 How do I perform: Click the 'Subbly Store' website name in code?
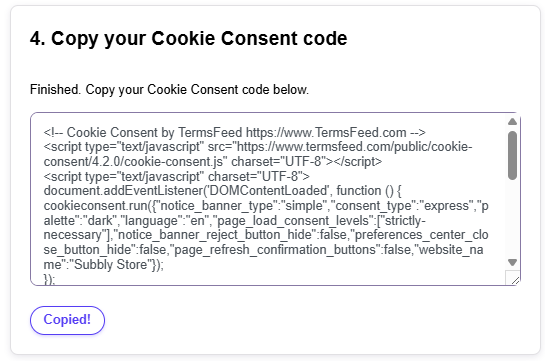[111, 265]
